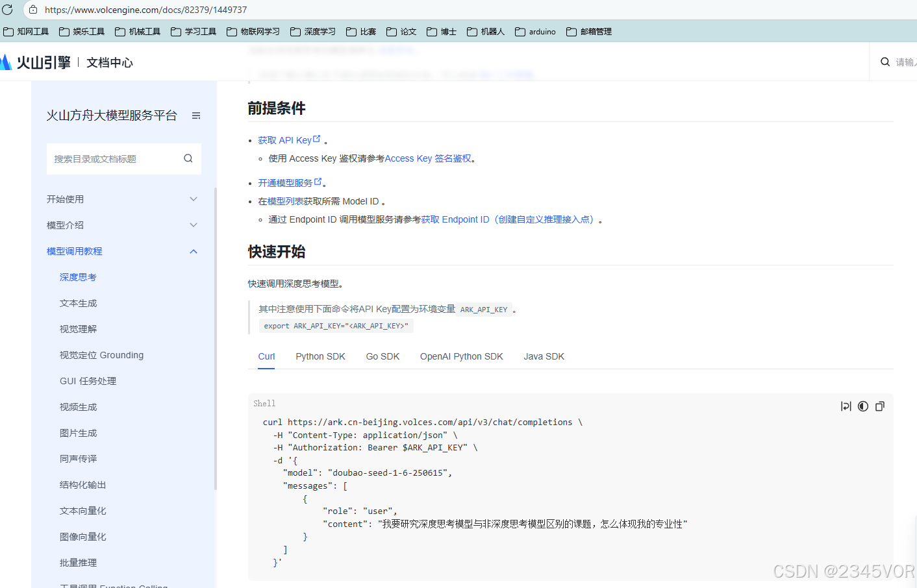Select 同声传译 in sidebar
This screenshot has height=588, width=917.
78,459
